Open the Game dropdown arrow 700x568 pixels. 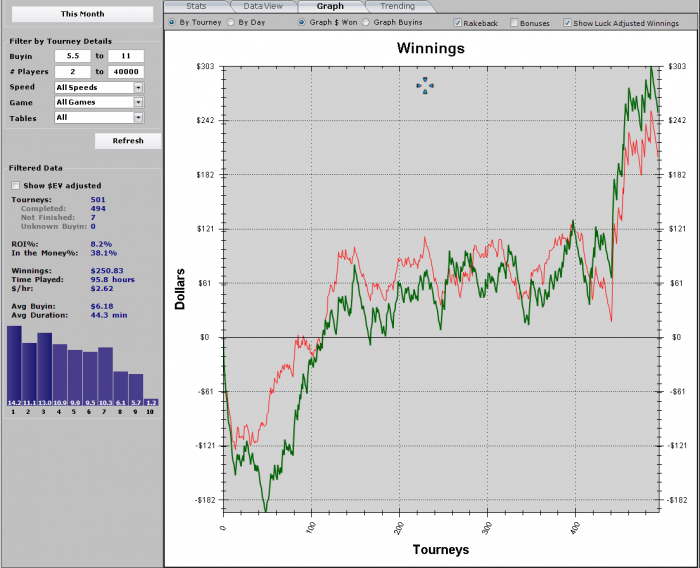point(138,102)
